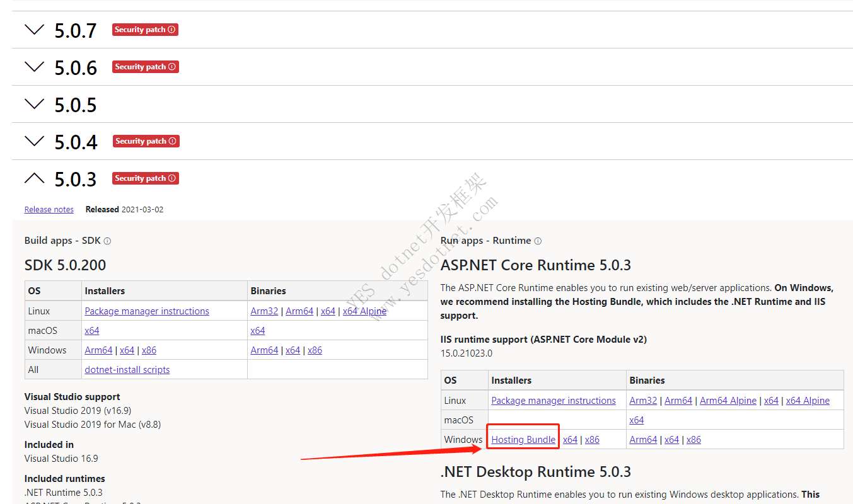Download SDK Linux x64 binaries
Screen dimensions: 853x504
(328, 311)
